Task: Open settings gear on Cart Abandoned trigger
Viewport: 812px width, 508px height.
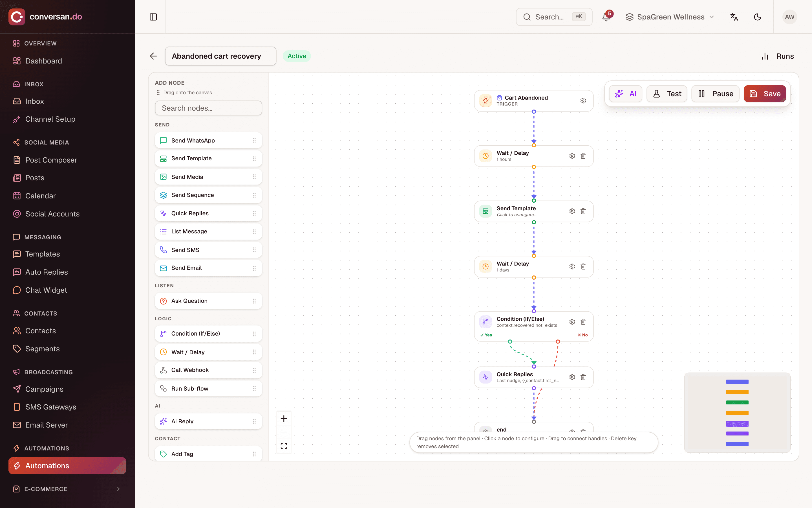Action: tap(583, 100)
